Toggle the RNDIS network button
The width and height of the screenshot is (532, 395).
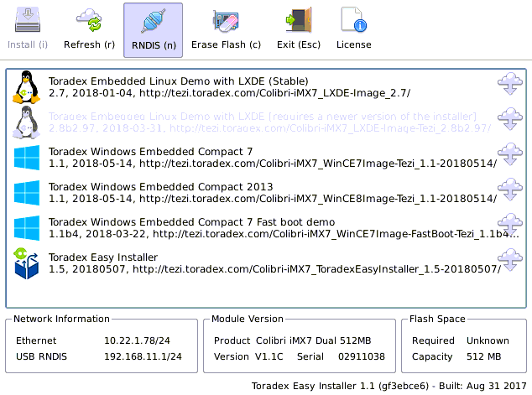(x=153, y=27)
